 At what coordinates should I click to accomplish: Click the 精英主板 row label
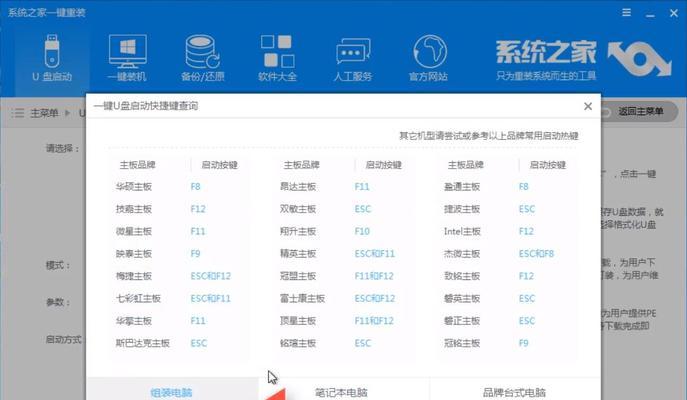tap(298, 254)
